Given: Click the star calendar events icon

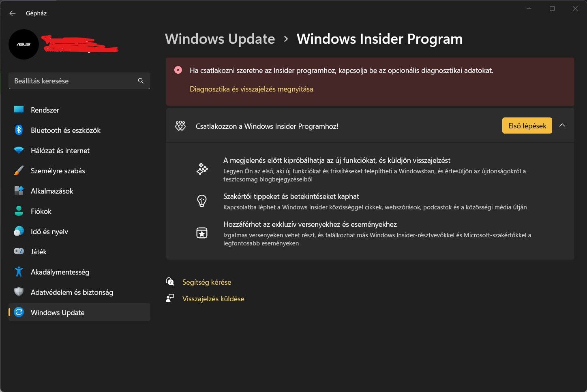Looking at the screenshot, I should tap(202, 233).
